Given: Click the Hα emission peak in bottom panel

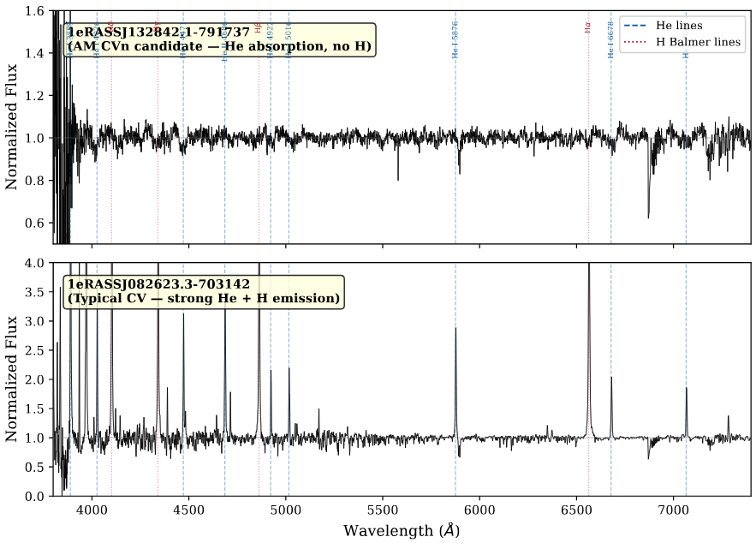Looking at the screenshot, I should point(589,267).
